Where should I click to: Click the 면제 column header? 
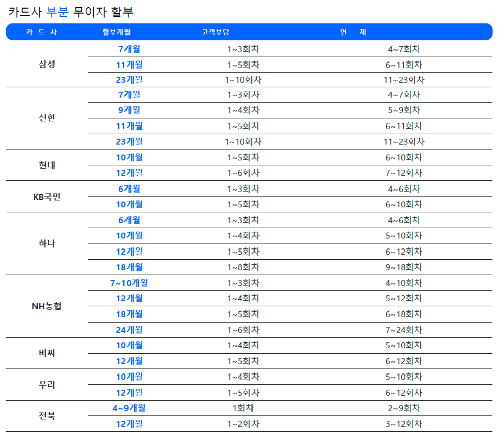click(353, 32)
